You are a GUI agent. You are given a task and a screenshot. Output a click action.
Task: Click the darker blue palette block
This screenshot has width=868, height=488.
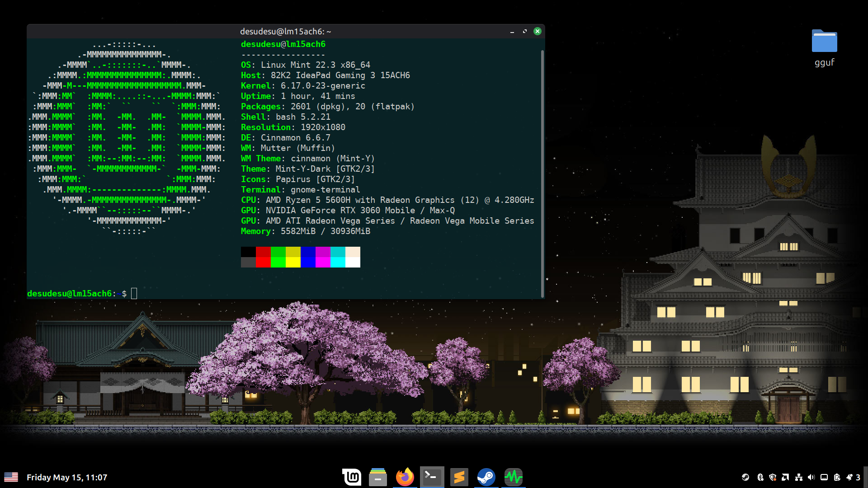click(x=308, y=252)
